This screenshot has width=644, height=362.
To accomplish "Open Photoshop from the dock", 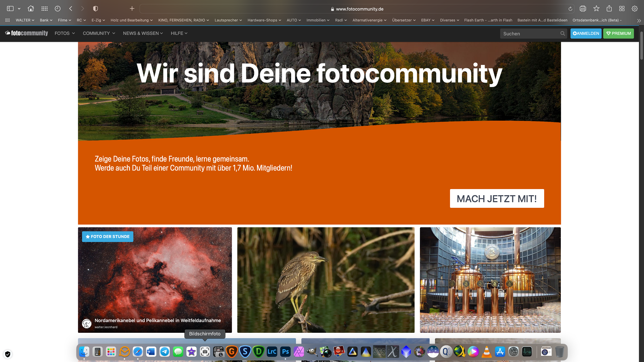I will coord(285,352).
